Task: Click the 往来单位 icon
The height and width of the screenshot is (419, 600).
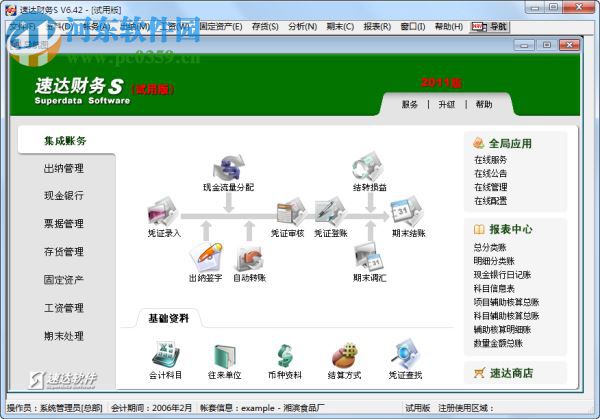Action: point(225,356)
